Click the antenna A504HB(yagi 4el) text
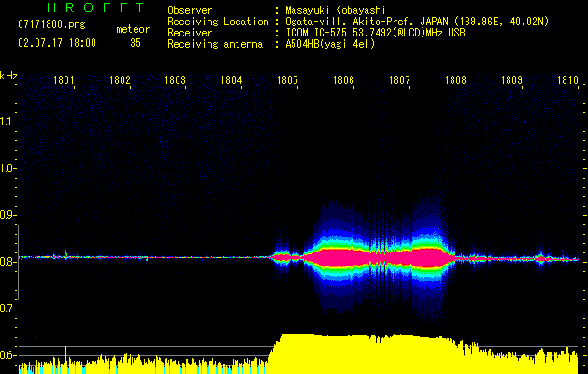This screenshot has height=374, width=588. tap(330, 44)
